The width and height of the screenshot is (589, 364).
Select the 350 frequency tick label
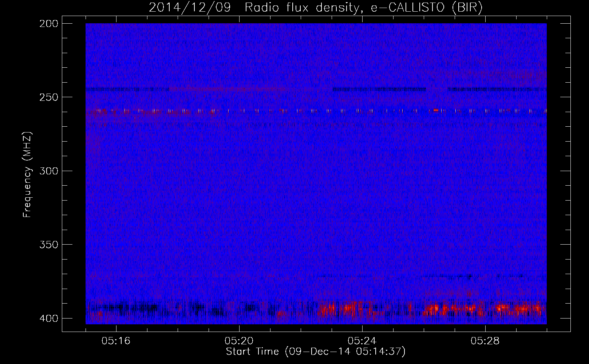[x=48, y=245]
